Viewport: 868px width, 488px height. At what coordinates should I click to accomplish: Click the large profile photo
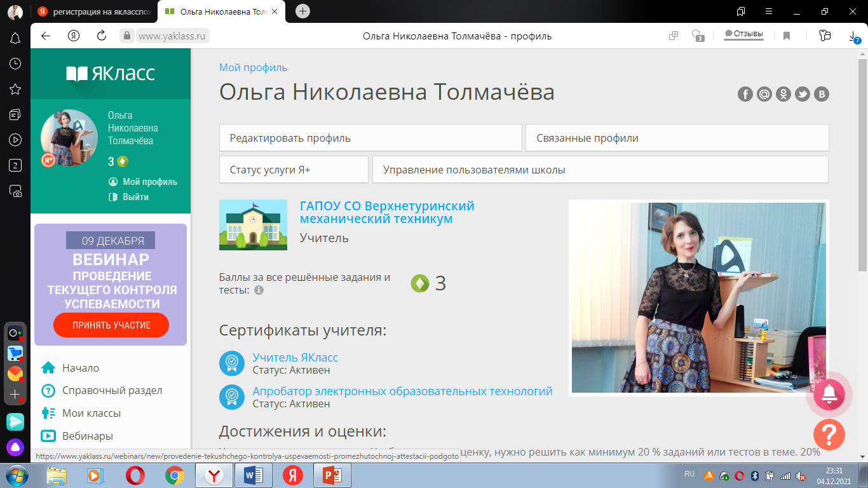tap(699, 297)
